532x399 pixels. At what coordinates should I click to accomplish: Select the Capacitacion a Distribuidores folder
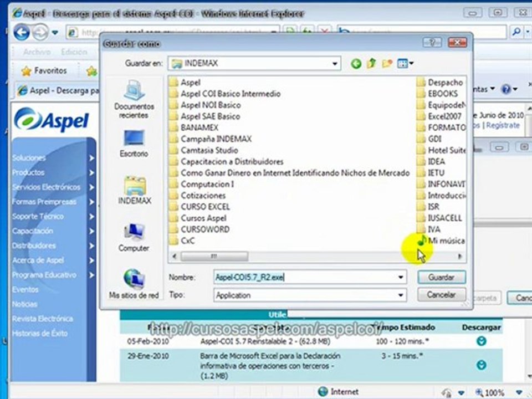click(227, 161)
